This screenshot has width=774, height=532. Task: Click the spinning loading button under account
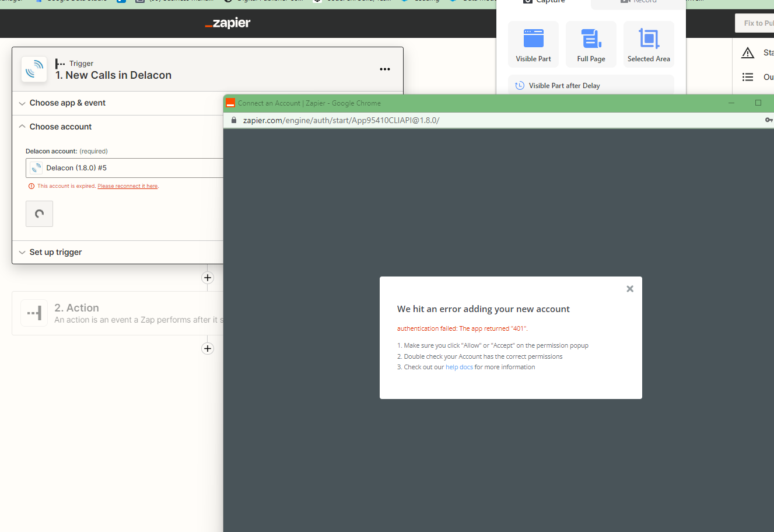coord(39,213)
